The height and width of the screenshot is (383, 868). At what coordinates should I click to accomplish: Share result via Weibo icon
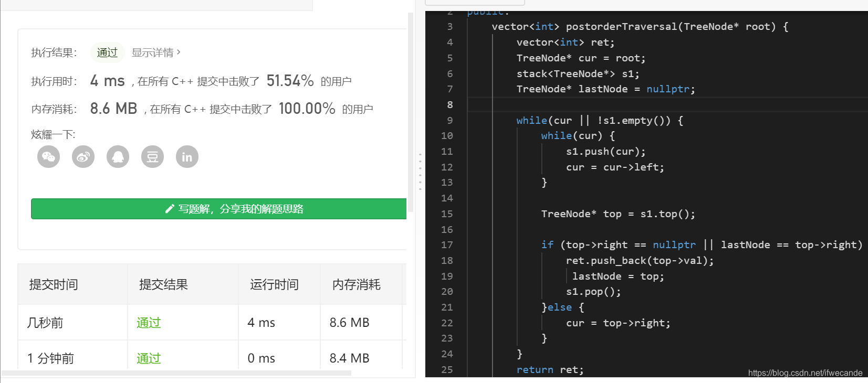[83, 157]
